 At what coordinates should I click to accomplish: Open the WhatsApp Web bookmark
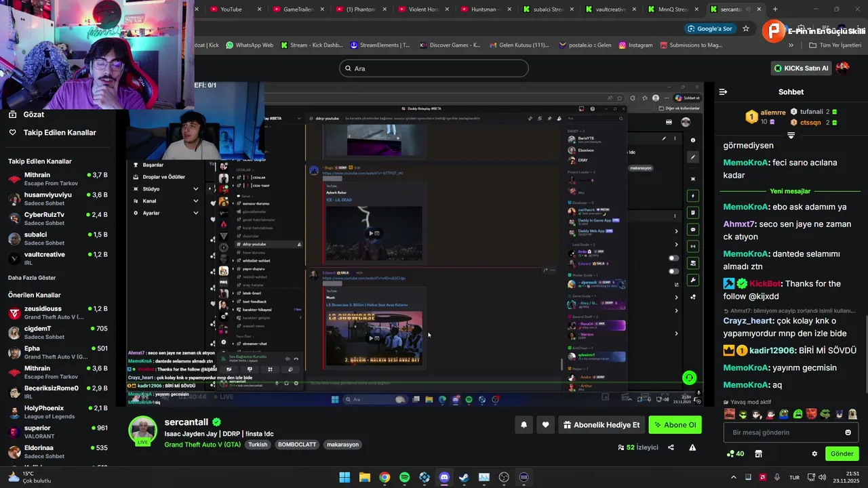click(249, 45)
